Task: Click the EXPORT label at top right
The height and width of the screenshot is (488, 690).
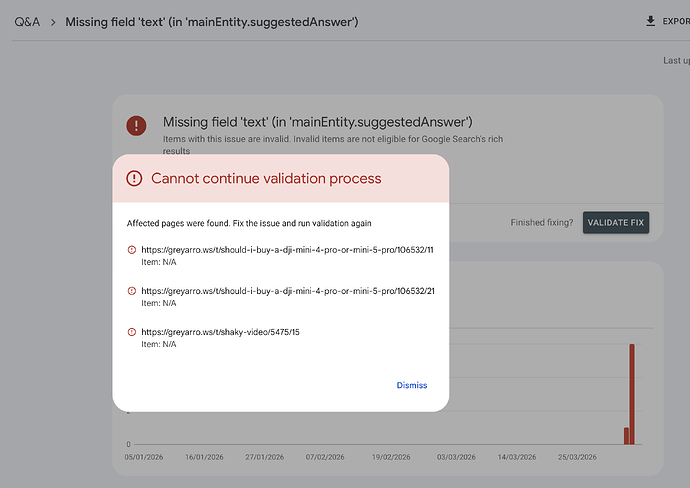Action: 676,21
